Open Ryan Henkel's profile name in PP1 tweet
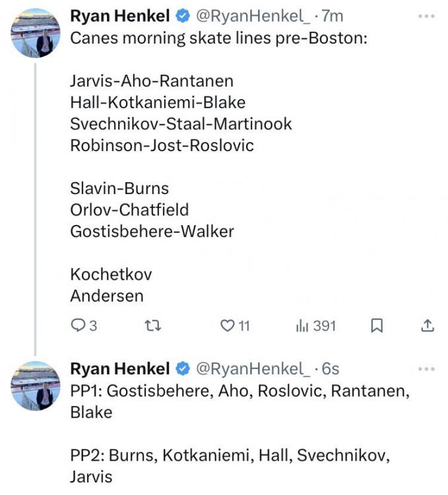The width and height of the screenshot is (448, 495). tap(121, 369)
